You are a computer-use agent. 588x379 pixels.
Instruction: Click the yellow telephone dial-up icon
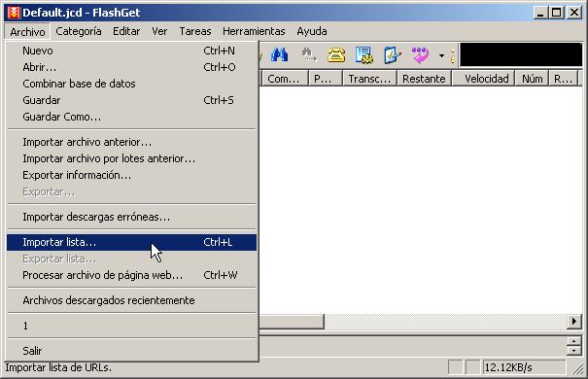pos(336,55)
